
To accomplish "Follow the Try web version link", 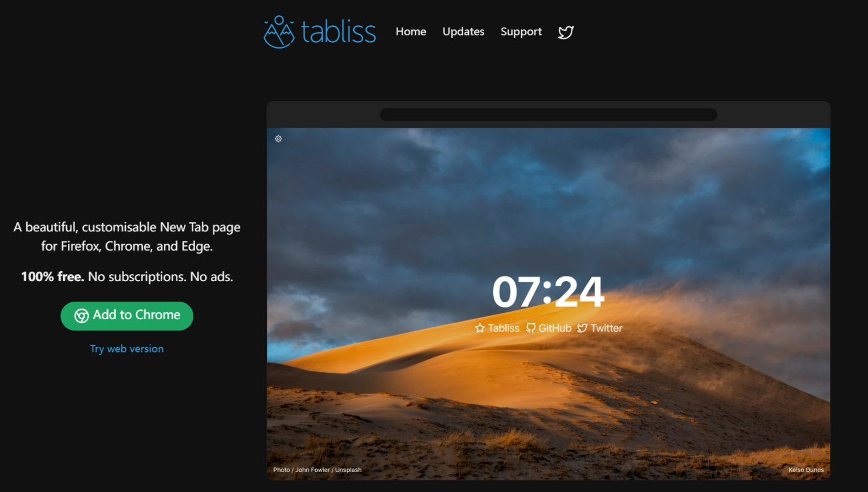I will [x=127, y=348].
